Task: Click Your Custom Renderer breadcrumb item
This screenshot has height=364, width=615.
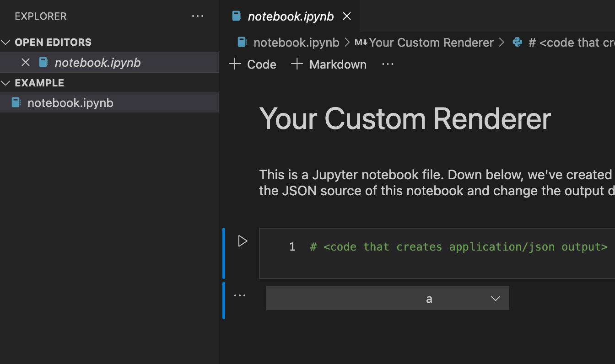Action: [431, 43]
